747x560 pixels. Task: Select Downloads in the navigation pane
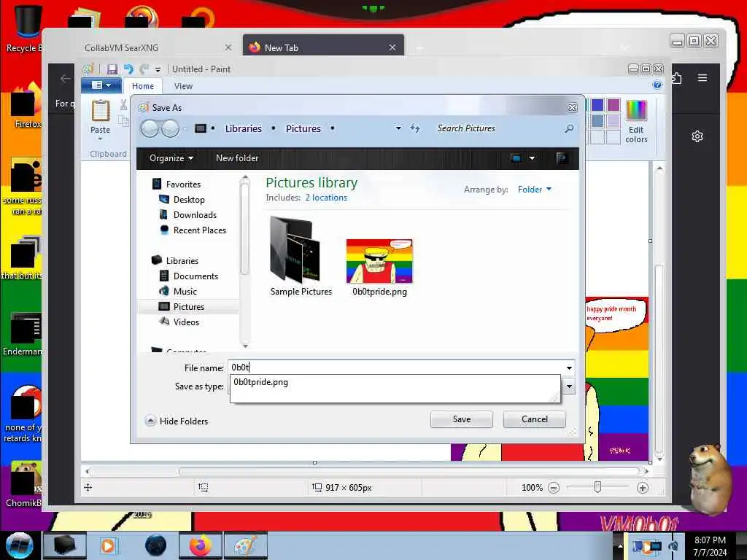coord(194,215)
